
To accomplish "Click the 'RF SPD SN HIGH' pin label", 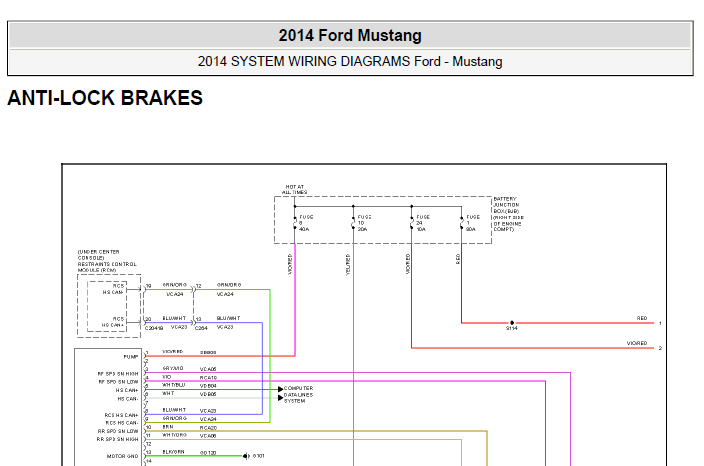I will (x=118, y=374).
